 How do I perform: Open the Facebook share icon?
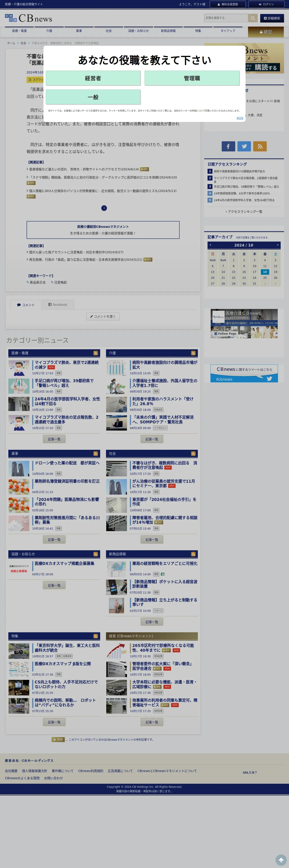coord(228,146)
